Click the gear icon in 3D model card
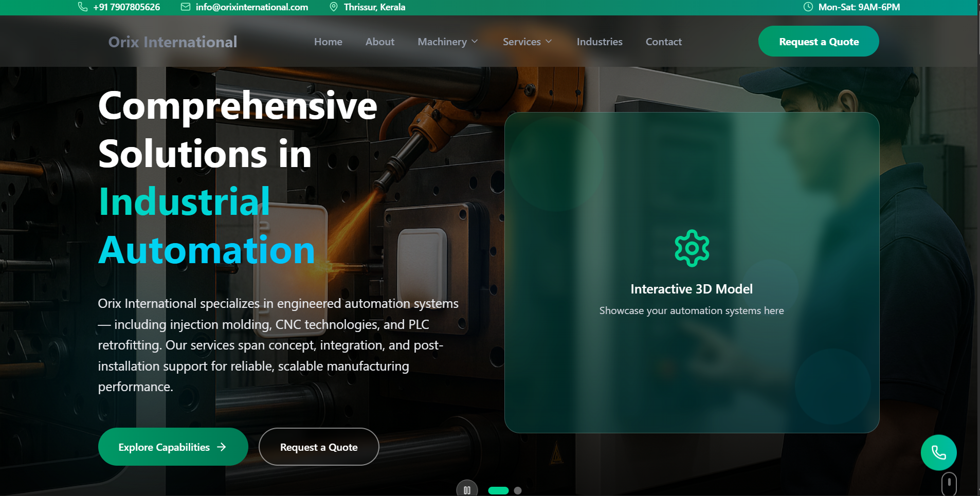 [692, 248]
